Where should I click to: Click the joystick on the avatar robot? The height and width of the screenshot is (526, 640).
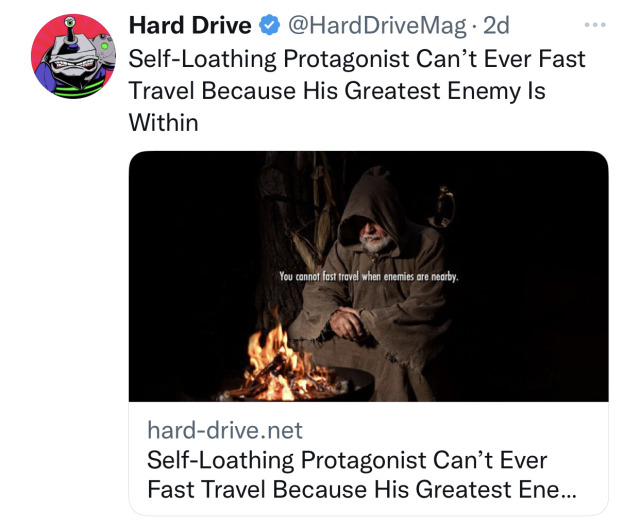[71, 29]
